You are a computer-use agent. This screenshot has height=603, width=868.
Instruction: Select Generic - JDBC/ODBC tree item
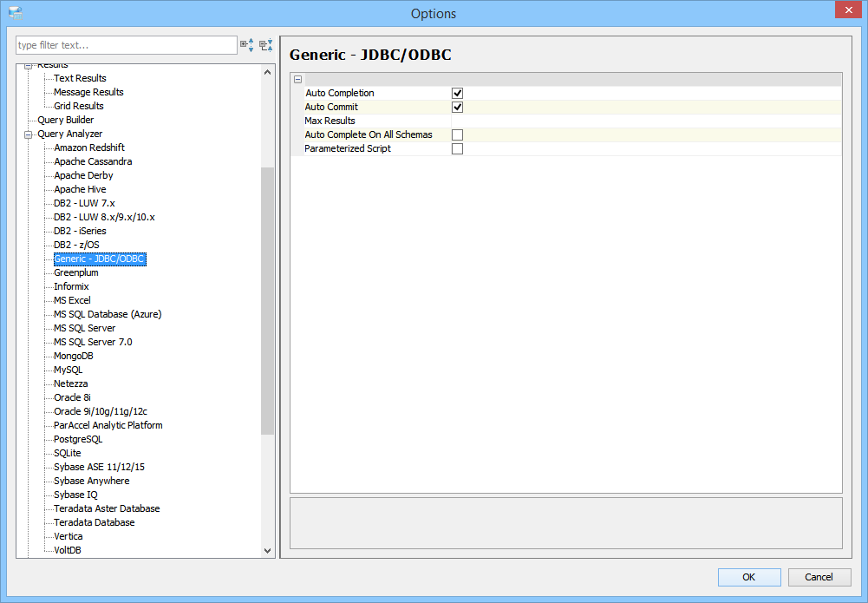click(100, 259)
